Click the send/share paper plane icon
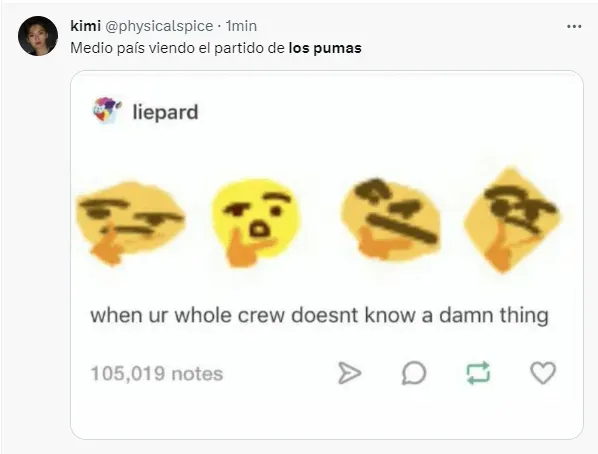Image resolution: width=598 pixels, height=454 pixels. 349,373
